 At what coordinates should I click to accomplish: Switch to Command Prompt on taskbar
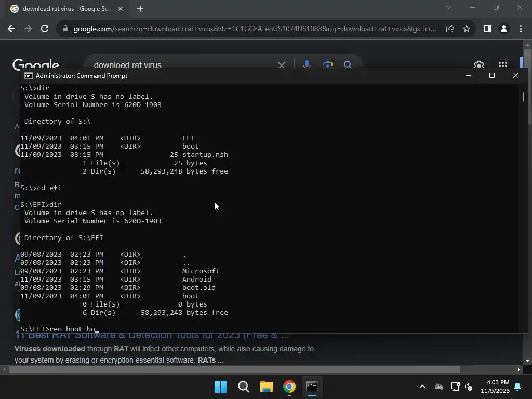312,387
